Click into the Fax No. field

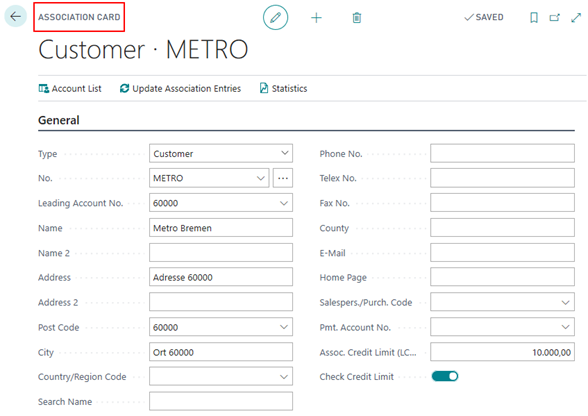point(502,203)
